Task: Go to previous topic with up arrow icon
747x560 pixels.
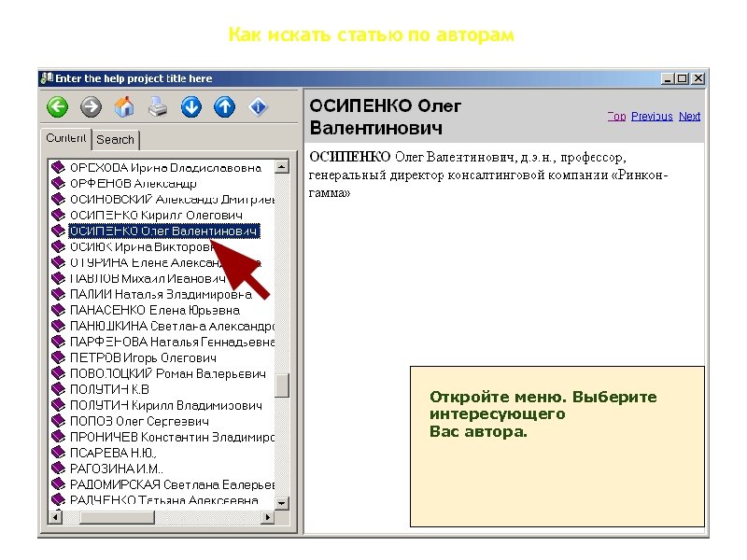Action: (x=224, y=106)
